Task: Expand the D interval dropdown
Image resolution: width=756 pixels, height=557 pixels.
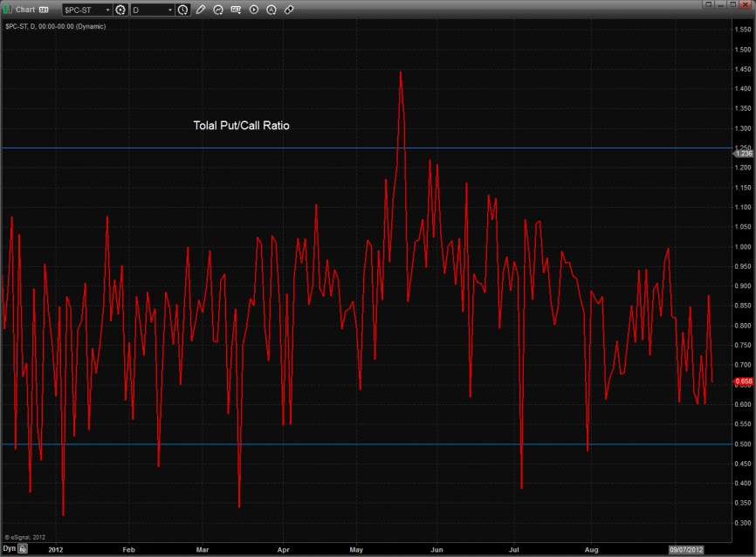Action: pyautogui.click(x=170, y=10)
